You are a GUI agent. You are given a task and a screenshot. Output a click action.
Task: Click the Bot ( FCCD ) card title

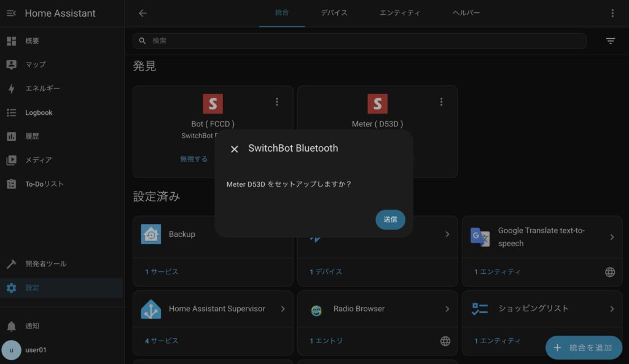[x=213, y=124]
